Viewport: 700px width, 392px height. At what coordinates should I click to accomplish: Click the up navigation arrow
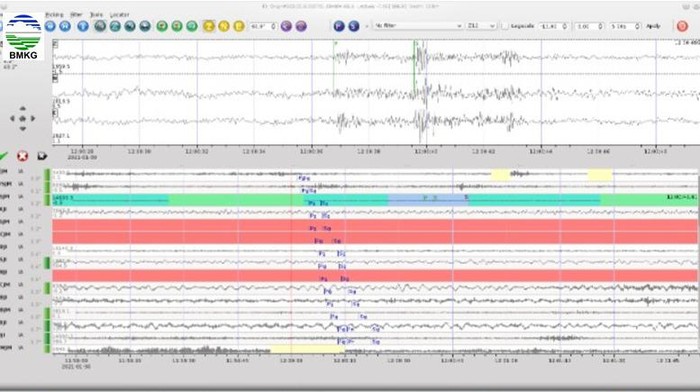(x=22, y=108)
